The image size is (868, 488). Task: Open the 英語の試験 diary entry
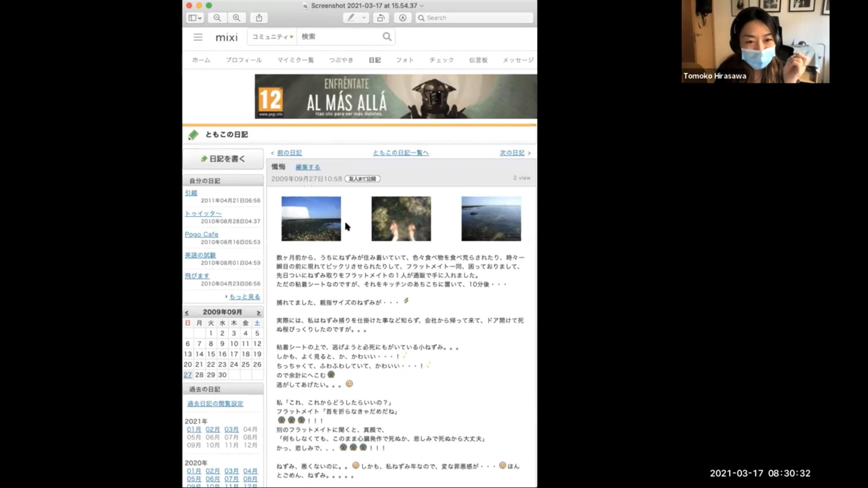tap(200, 255)
